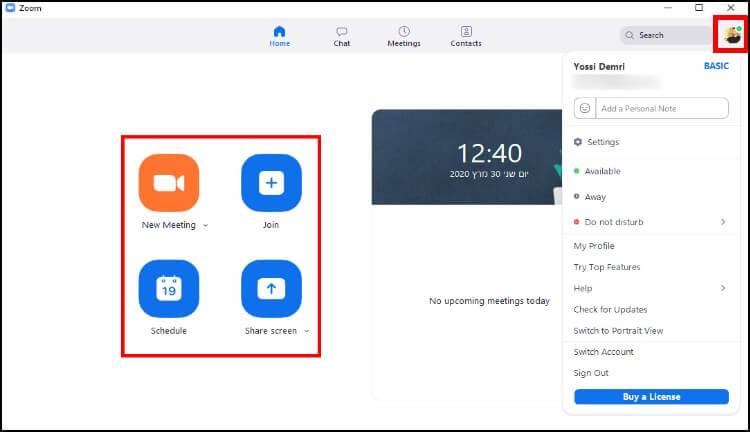The image size is (750, 432).
Task: Open the Schedule calendar icon
Action: (x=169, y=288)
